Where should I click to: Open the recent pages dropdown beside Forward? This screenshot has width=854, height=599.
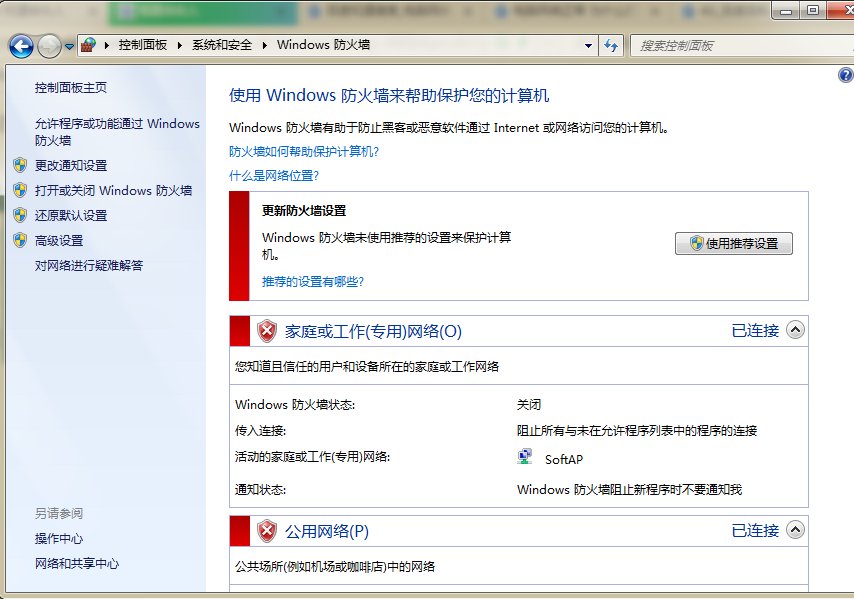point(69,47)
